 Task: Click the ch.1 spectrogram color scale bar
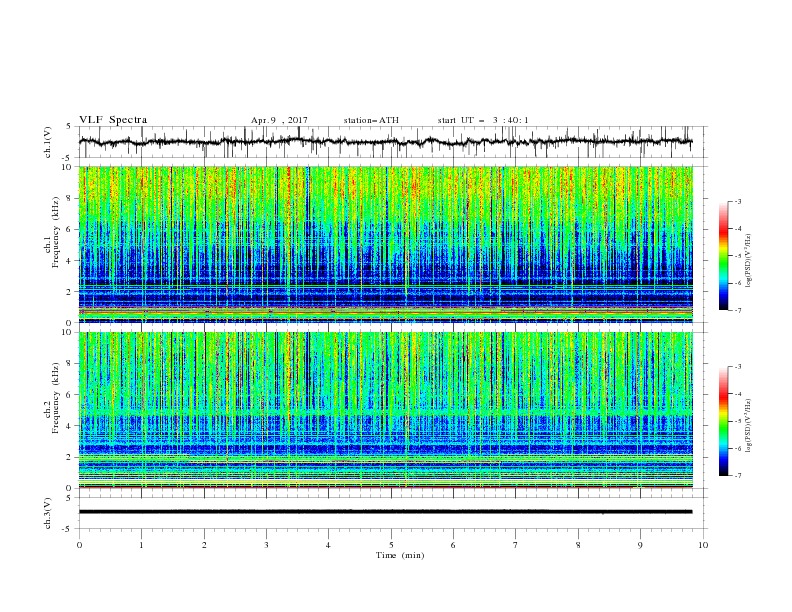(723, 256)
